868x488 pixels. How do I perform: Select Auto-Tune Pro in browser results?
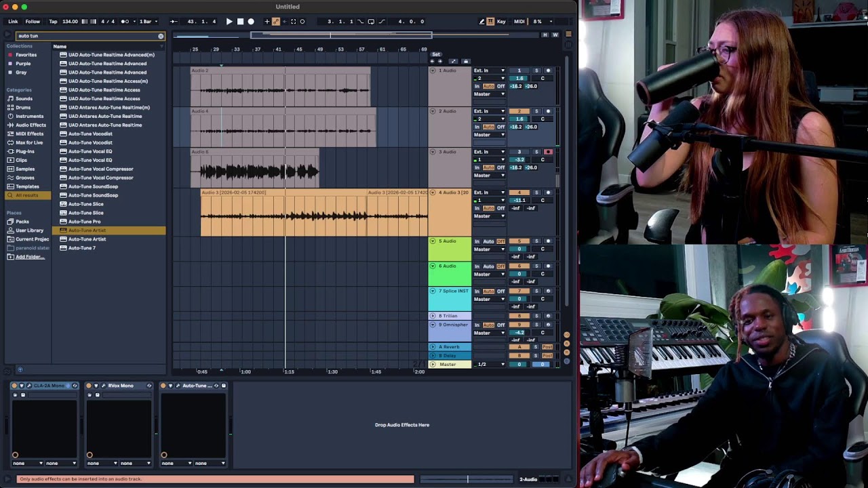click(x=85, y=222)
